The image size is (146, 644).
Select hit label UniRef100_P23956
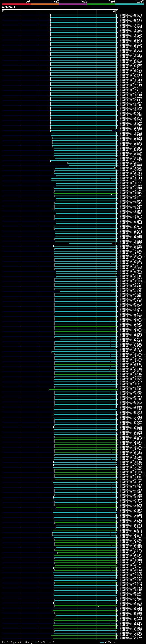point(131,505)
